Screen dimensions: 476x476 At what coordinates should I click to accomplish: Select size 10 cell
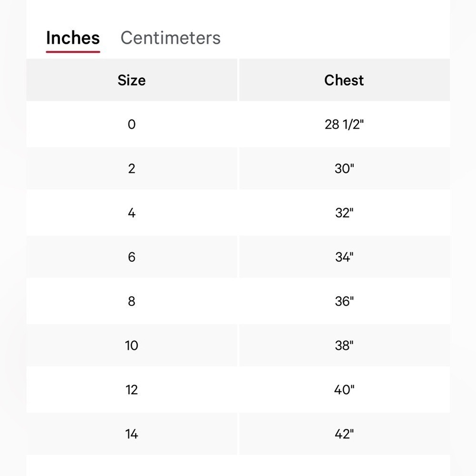click(x=132, y=345)
